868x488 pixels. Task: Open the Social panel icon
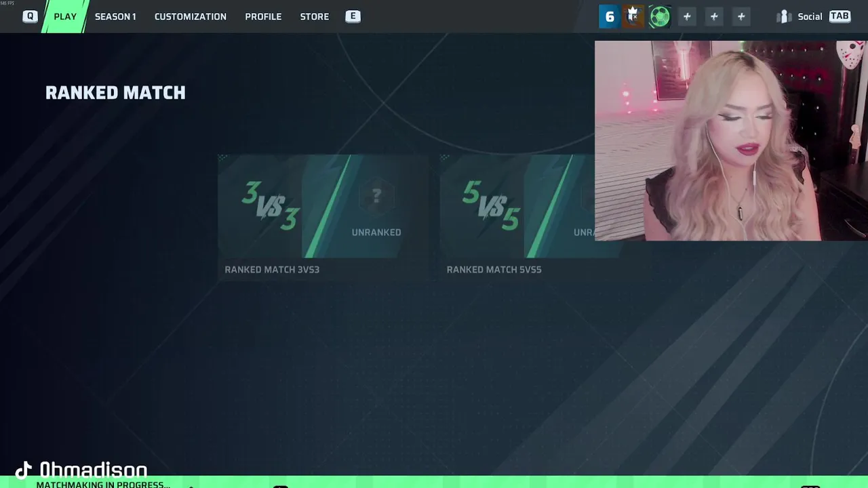point(785,16)
